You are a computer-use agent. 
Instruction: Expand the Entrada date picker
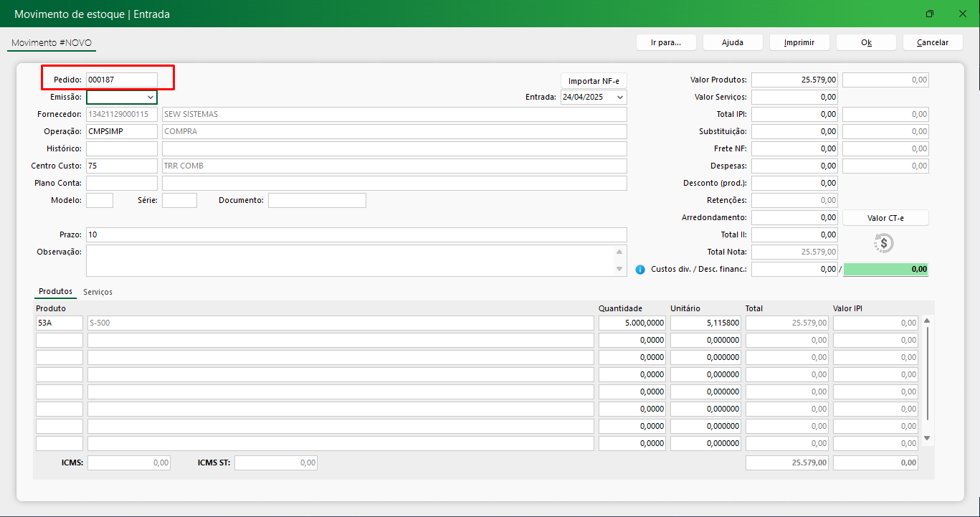click(x=619, y=97)
